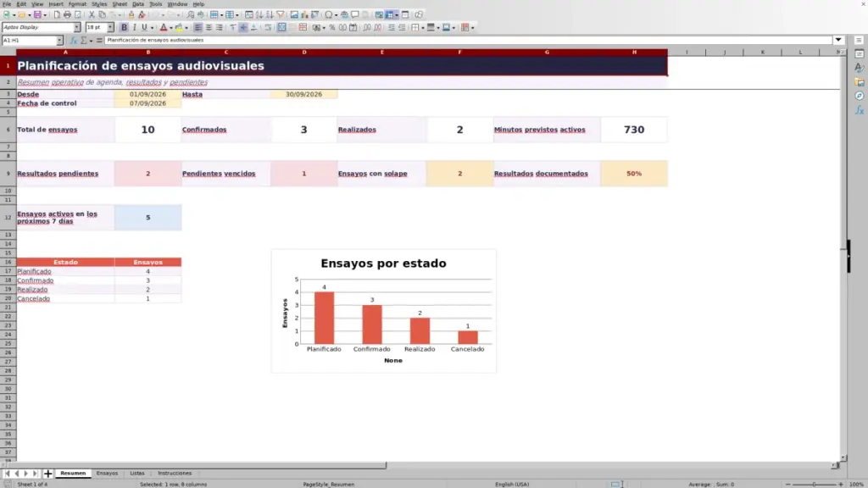Click the Print icon in toolbar

(x=67, y=15)
